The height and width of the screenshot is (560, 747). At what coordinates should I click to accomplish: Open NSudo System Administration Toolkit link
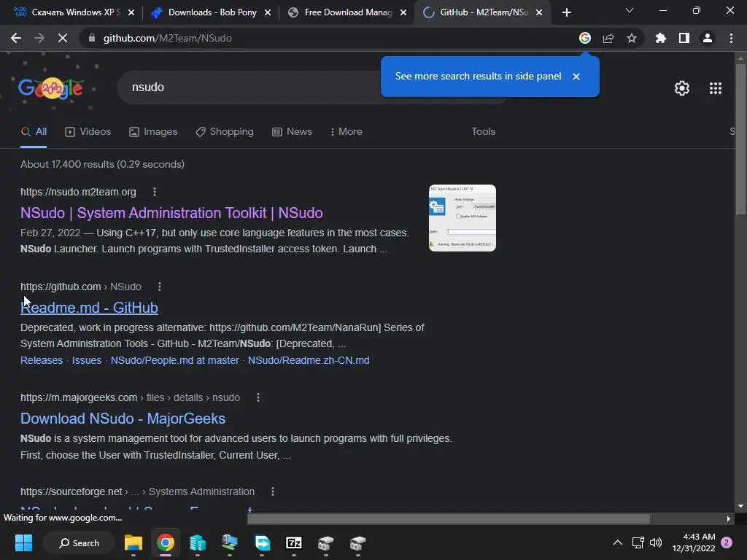pos(171,213)
